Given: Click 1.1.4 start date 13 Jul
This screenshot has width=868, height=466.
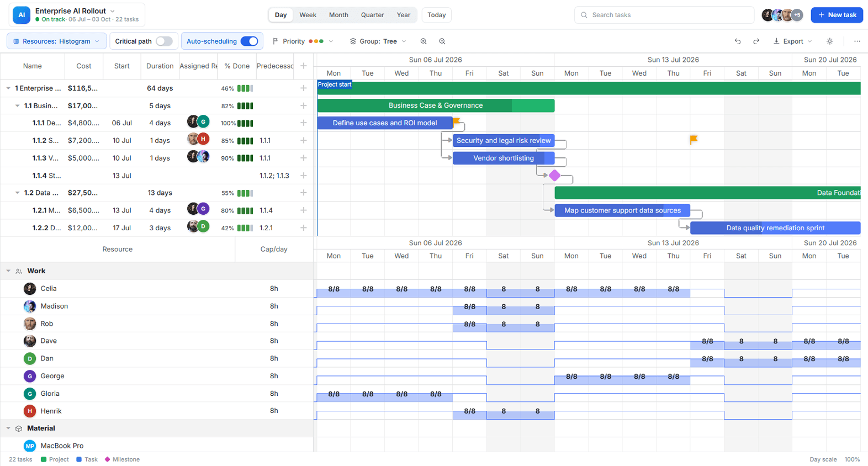Looking at the screenshot, I should pyautogui.click(x=122, y=176).
